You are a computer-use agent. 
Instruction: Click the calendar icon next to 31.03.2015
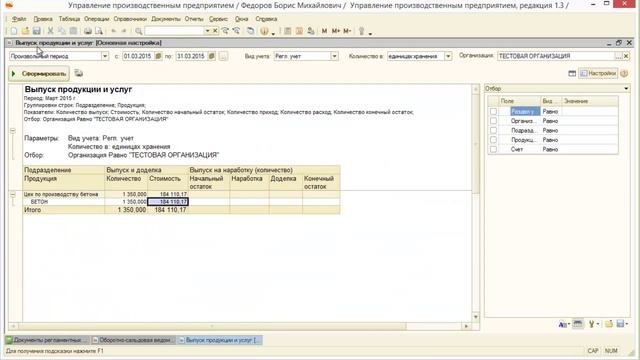(x=211, y=56)
